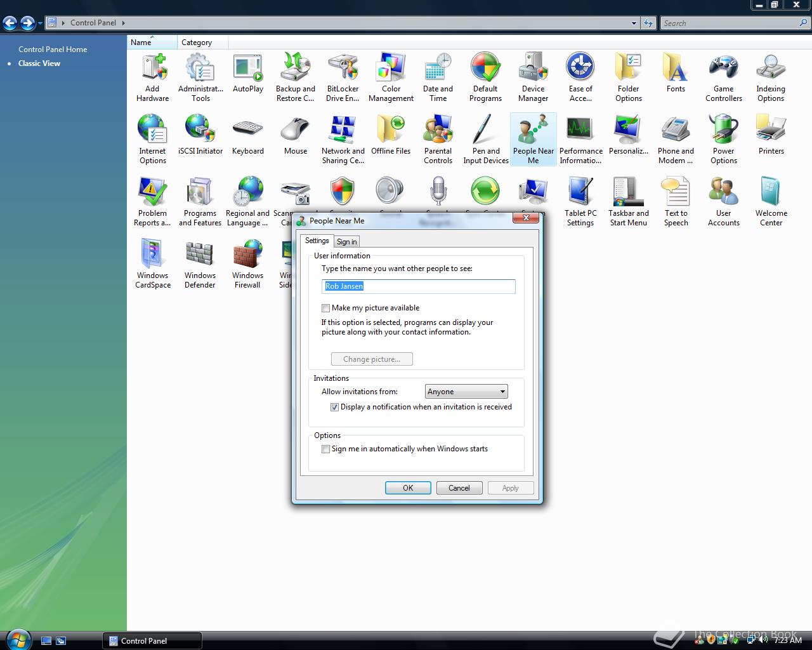Viewport: 812px width, 650px height.
Task: Open Welcome Center
Action: pos(771,202)
